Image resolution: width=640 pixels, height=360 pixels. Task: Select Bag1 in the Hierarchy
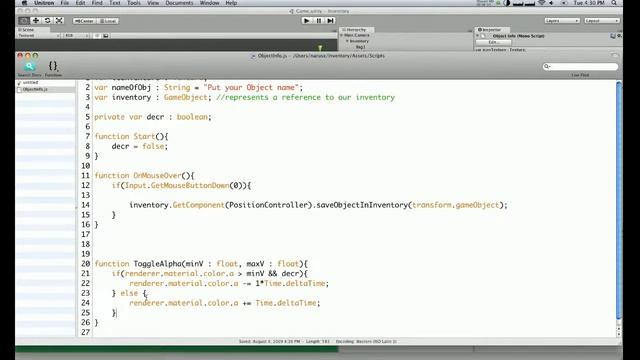tap(360, 47)
